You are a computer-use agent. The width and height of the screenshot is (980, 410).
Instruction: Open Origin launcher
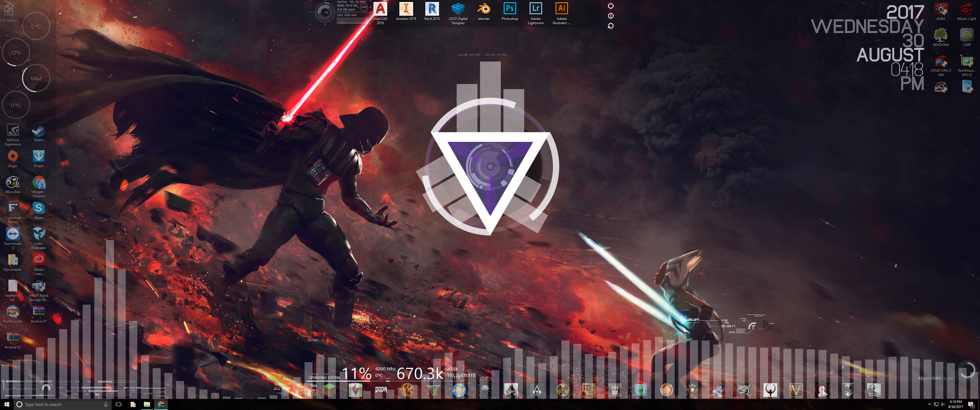(13, 159)
